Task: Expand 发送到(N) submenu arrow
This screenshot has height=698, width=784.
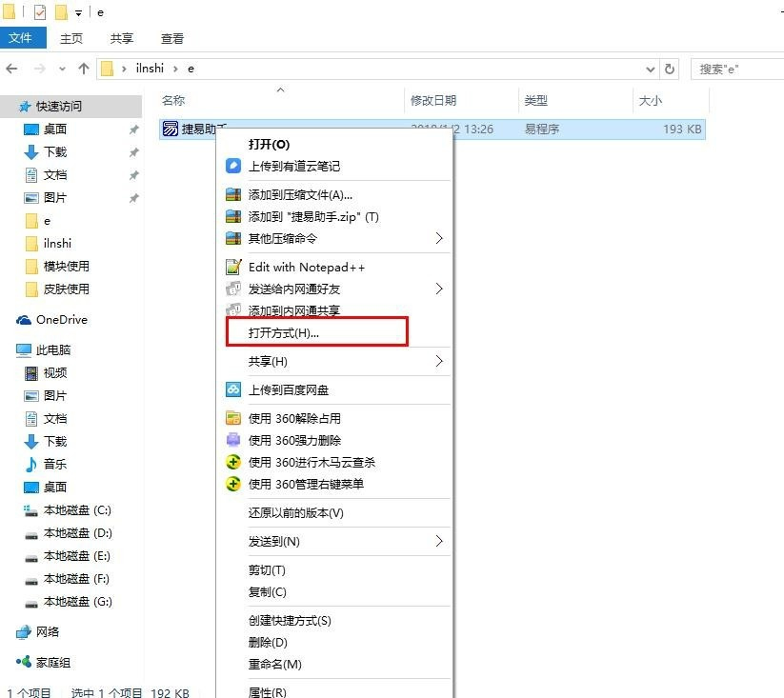Action: (439, 541)
